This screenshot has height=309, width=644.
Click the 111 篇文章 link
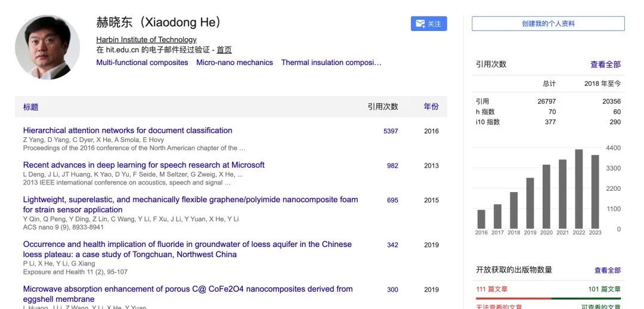point(491,289)
